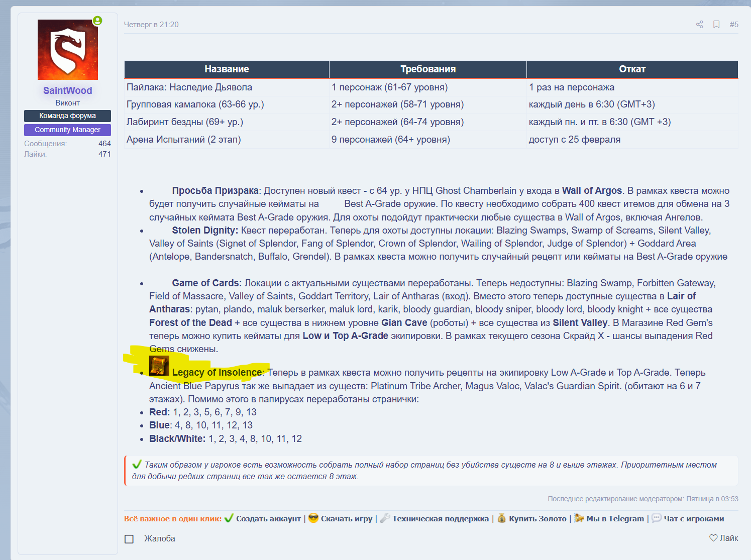Click the green online status indicator
This screenshot has width=751, height=560.
[x=97, y=21]
